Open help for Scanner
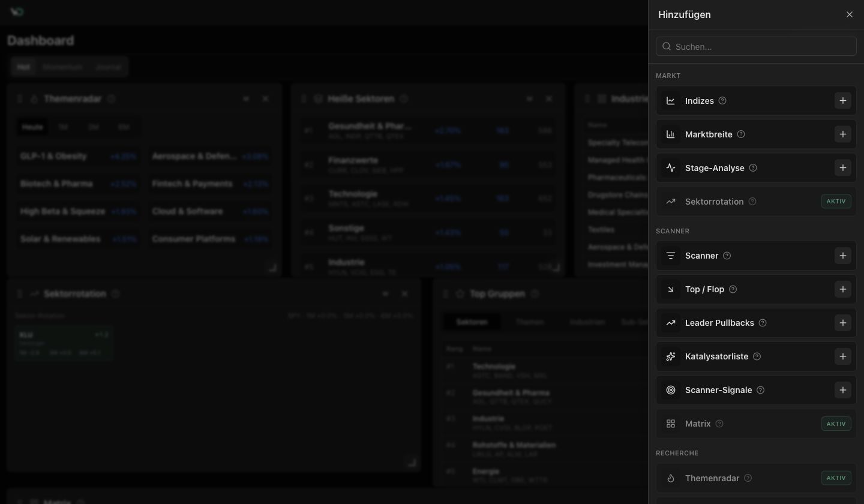The width and height of the screenshot is (864, 504). point(727,256)
